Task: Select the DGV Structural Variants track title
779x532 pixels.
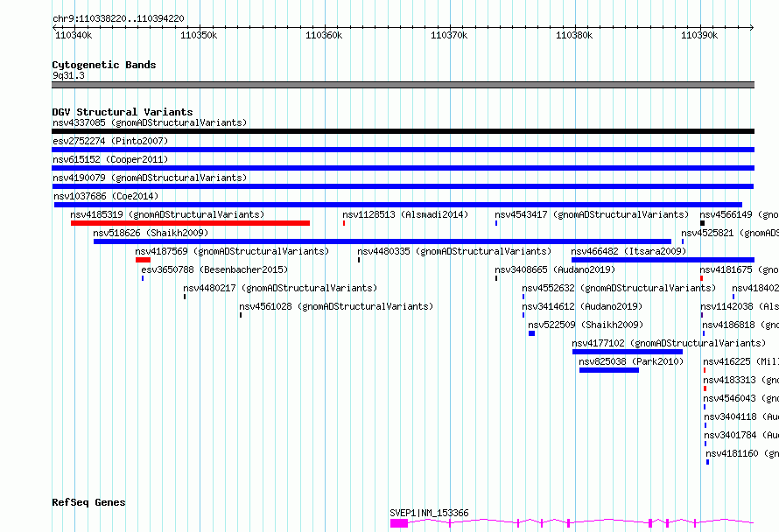Action: click(123, 112)
